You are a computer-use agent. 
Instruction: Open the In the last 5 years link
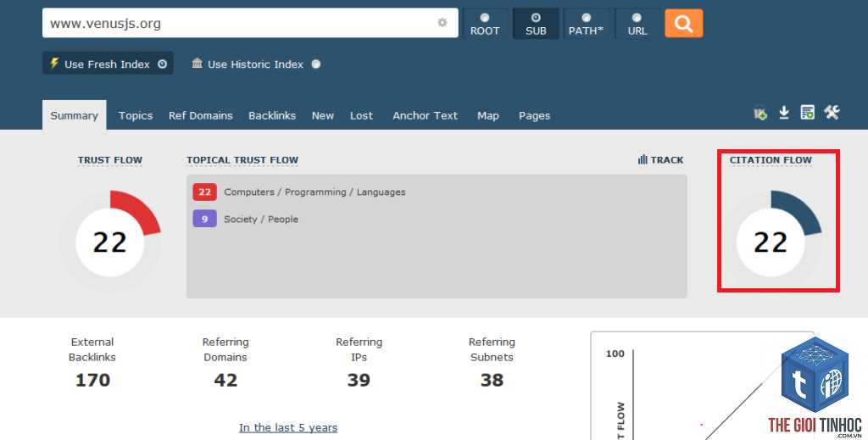pyautogui.click(x=288, y=427)
